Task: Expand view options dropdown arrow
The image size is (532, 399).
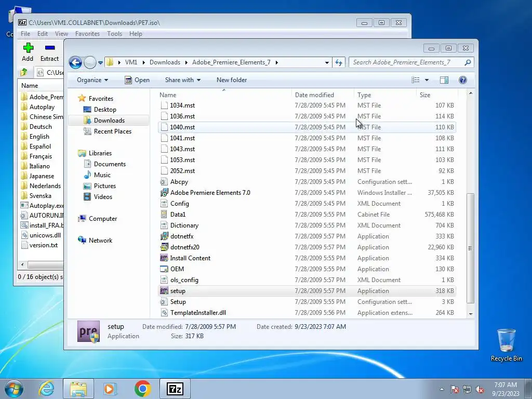Action: point(427,80)
